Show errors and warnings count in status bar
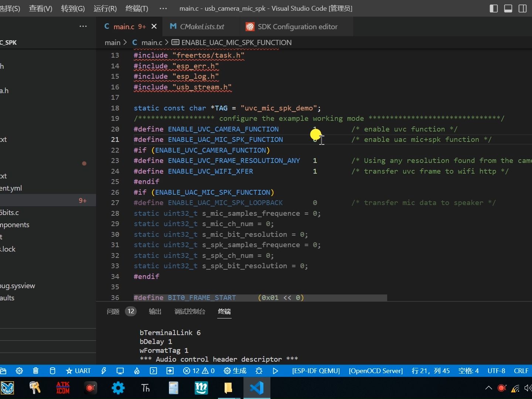The image size is (532, 399). tap(199, 371)
